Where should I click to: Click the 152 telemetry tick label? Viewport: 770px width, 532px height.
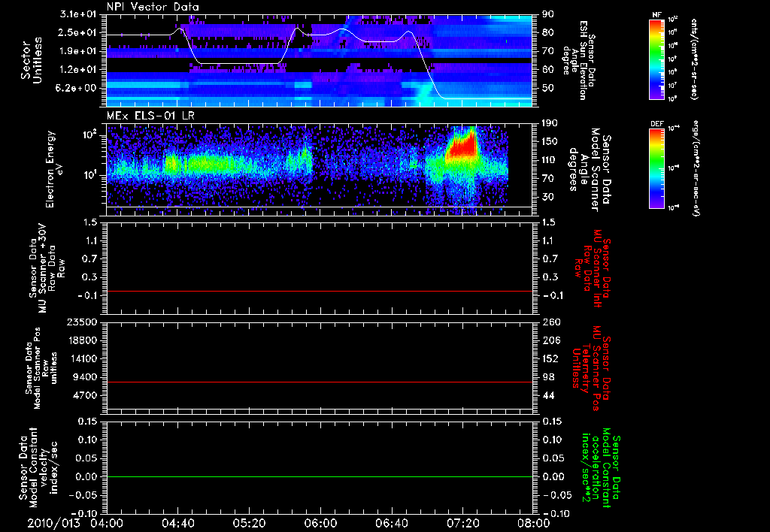tap(550, 358)
